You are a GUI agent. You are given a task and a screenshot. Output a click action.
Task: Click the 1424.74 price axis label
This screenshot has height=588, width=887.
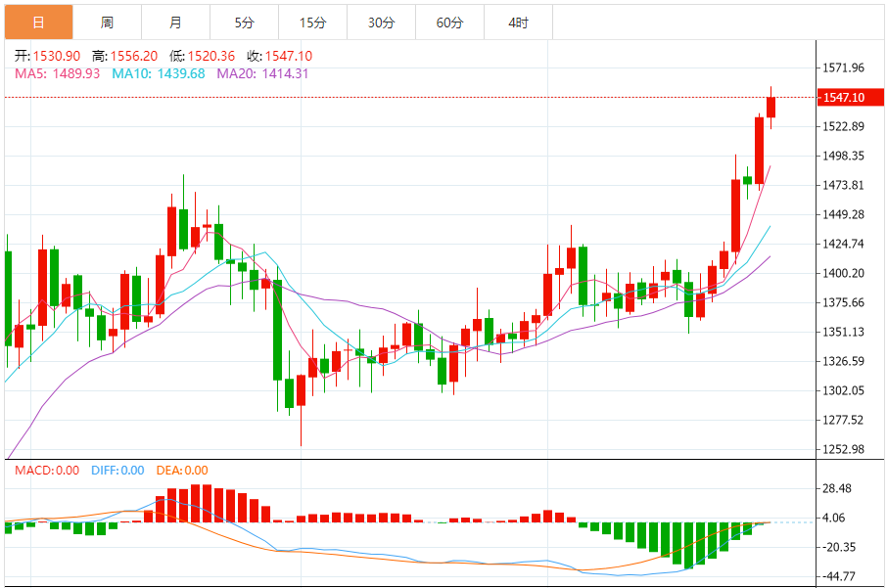click(844, 244)
